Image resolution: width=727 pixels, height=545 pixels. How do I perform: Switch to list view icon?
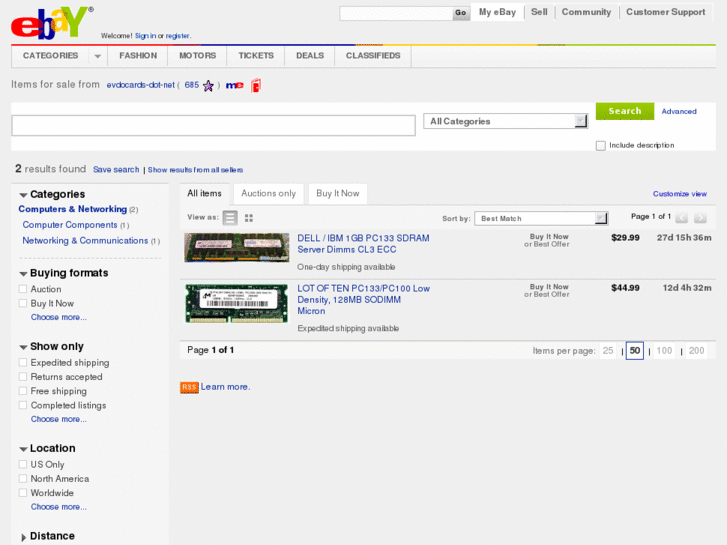tap(230, 218)
